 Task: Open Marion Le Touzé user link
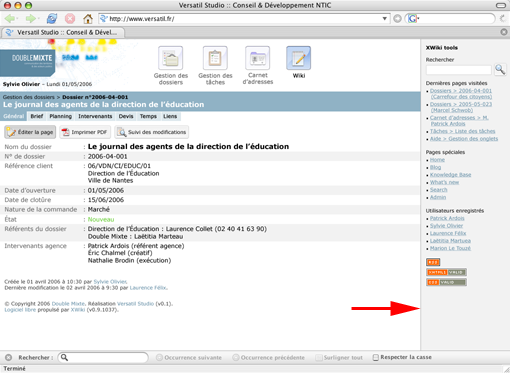point(450,248)
